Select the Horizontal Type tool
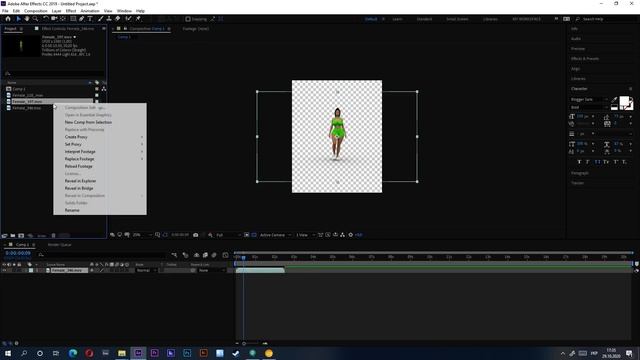Image resolution: width=640 pixels, height=360 pixels. coord(90,19)
